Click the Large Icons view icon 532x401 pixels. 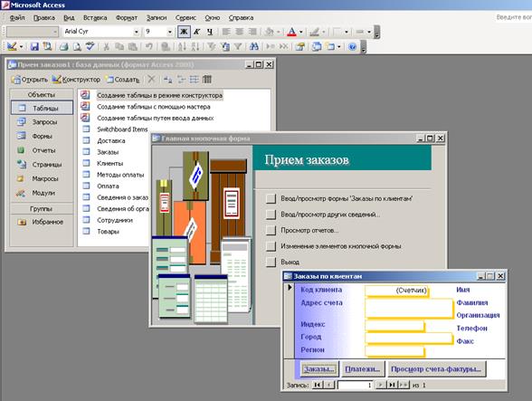[168, 80]
